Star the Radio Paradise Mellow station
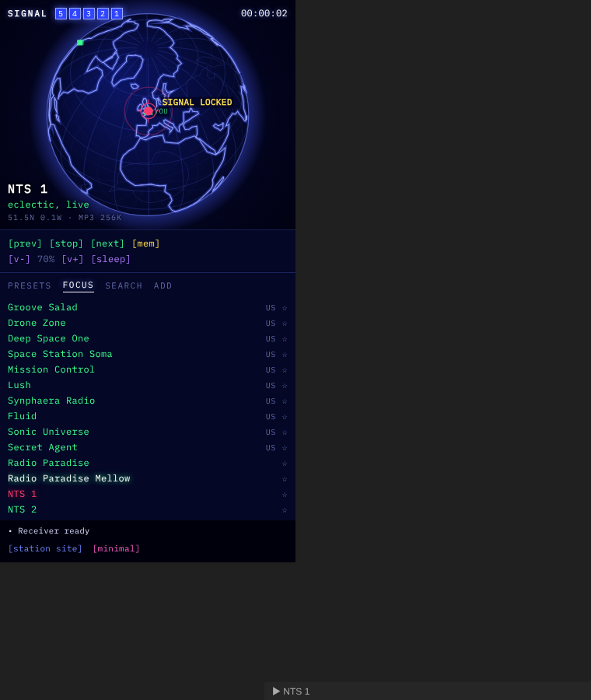This screenshot has width=591, height=700. [x=285, y=479]
